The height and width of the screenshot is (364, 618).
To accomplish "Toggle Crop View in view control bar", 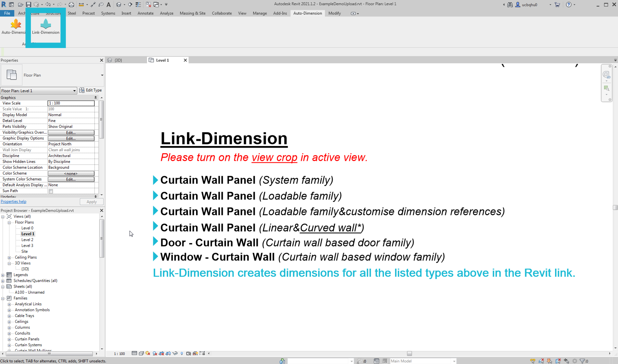I will click(x=162, y=353).
